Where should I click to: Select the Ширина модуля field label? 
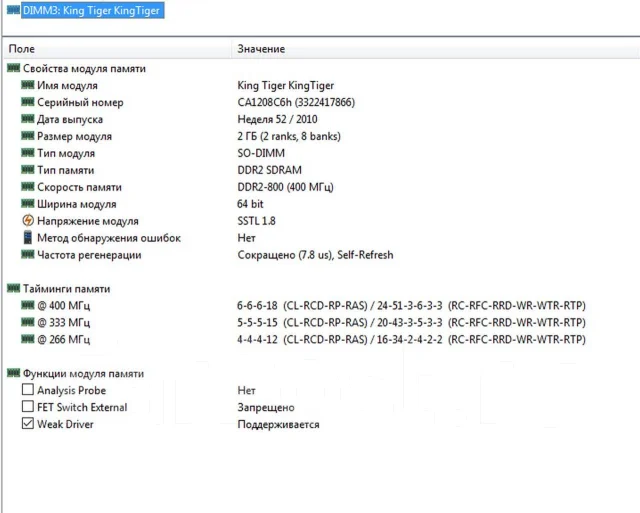[77, 204]
